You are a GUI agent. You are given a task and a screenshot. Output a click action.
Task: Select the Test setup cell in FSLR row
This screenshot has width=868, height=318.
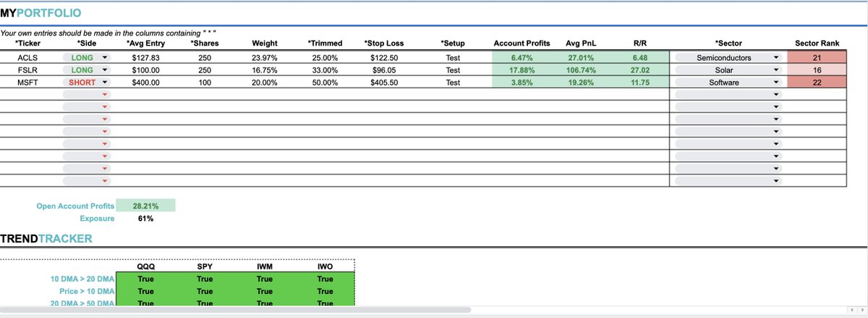453,70
